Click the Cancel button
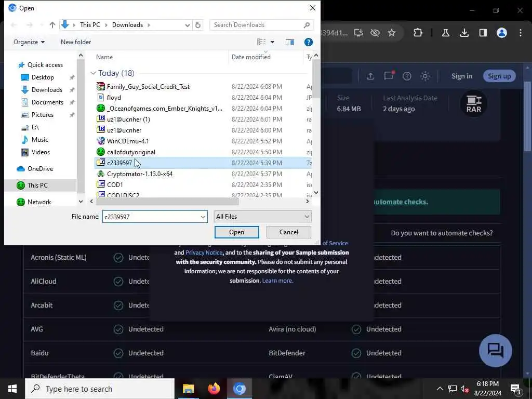 point(289,232)
